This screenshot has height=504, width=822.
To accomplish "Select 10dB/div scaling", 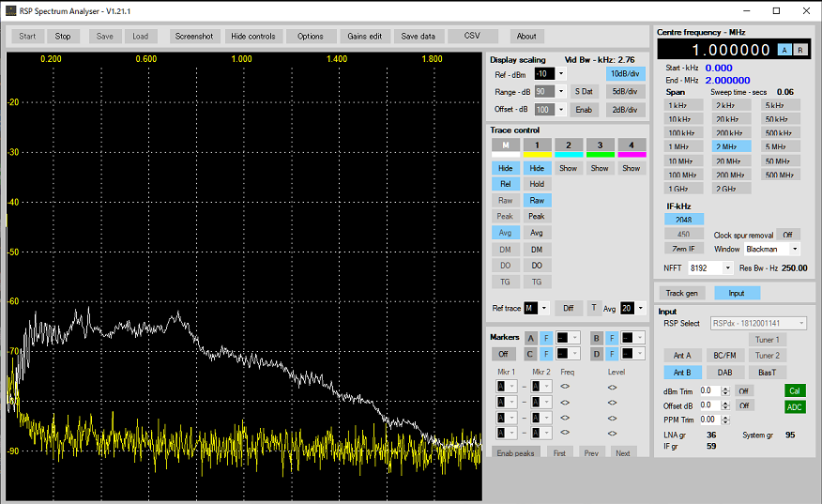I will 625,74.
